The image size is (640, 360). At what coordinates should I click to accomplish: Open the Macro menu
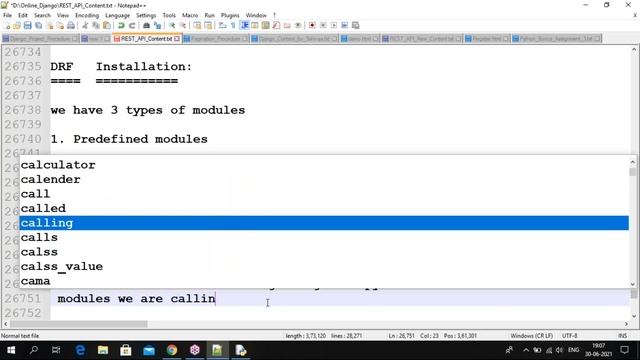pyautogui.click(x=190, y=15)
